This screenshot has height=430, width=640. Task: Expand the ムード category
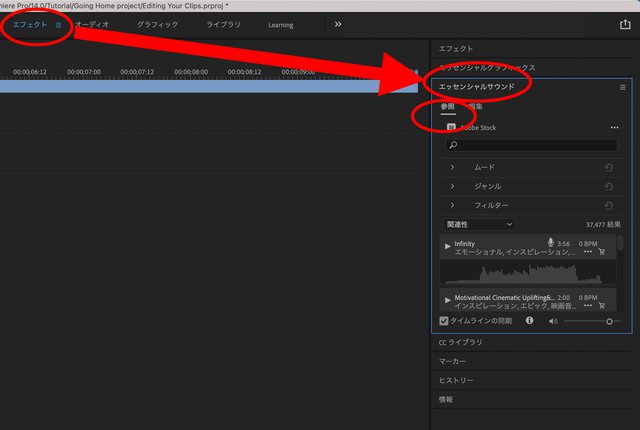[453, 167]
